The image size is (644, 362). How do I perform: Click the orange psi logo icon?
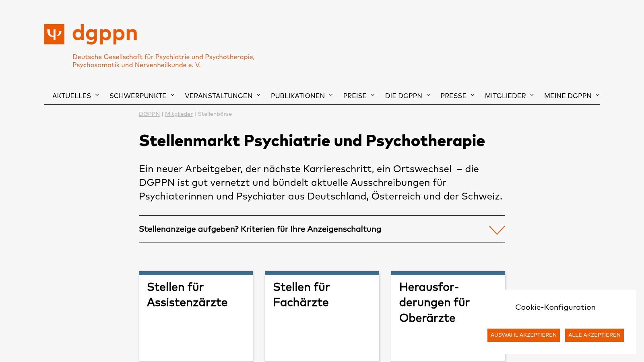click(x=54, y=34)
